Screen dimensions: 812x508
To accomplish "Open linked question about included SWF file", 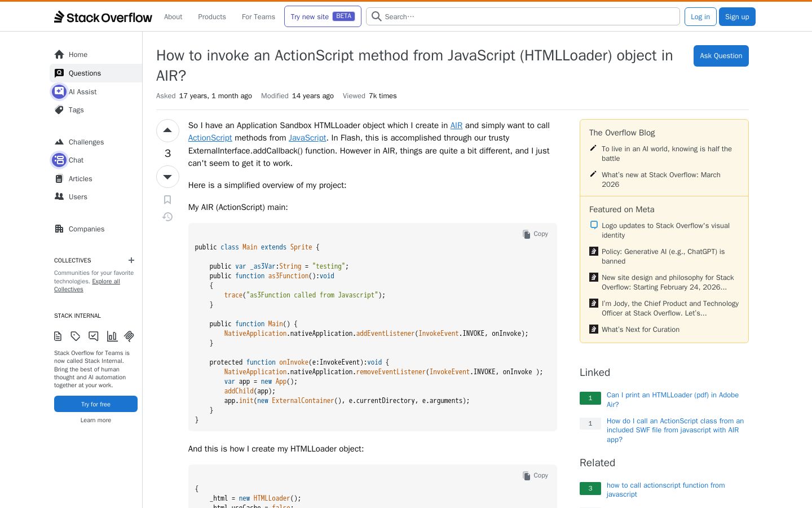I will [675, 430].
